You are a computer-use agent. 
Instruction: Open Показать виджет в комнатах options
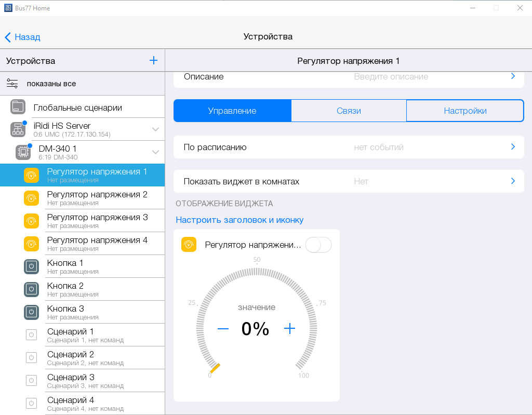(x=348, y=181)
